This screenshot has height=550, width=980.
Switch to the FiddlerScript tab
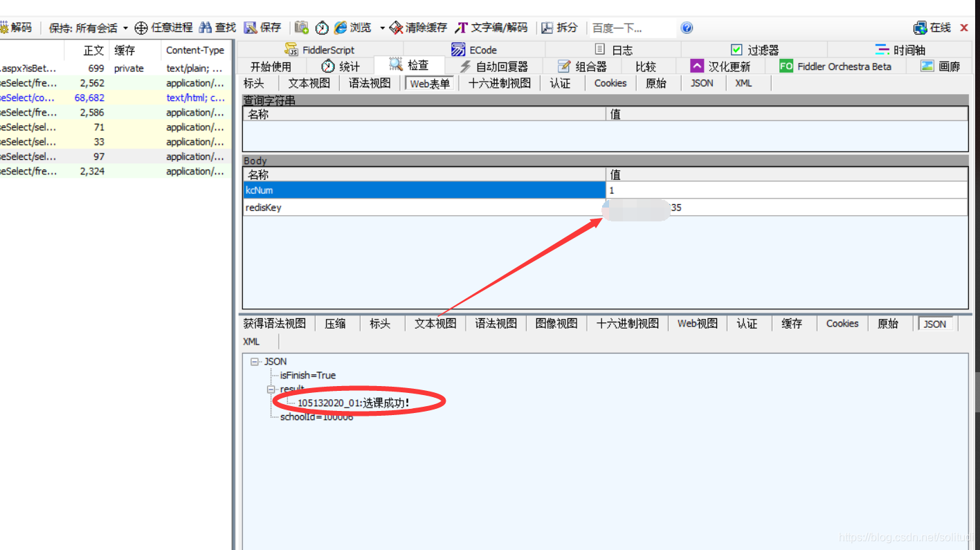tap(319, 50)
